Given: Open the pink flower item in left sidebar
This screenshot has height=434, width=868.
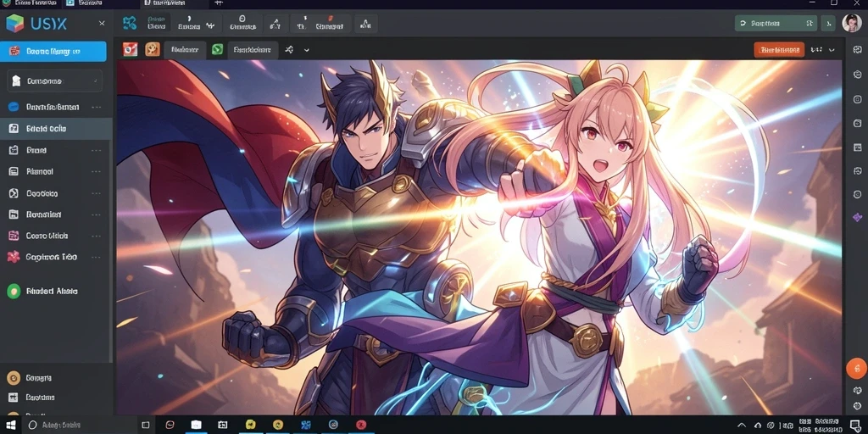Looking at the screenshot, I should 14,257.
